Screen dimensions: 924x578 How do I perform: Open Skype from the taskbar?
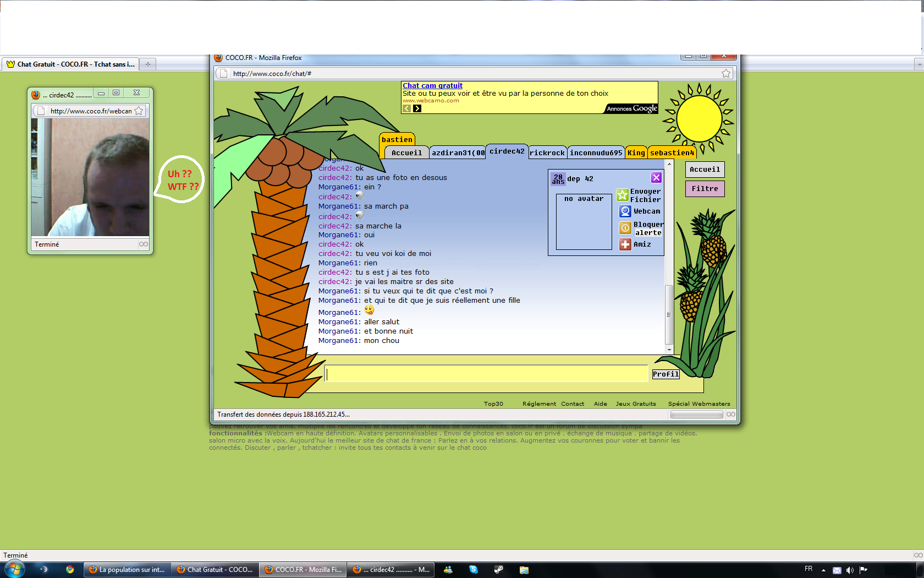click(473, 569)
